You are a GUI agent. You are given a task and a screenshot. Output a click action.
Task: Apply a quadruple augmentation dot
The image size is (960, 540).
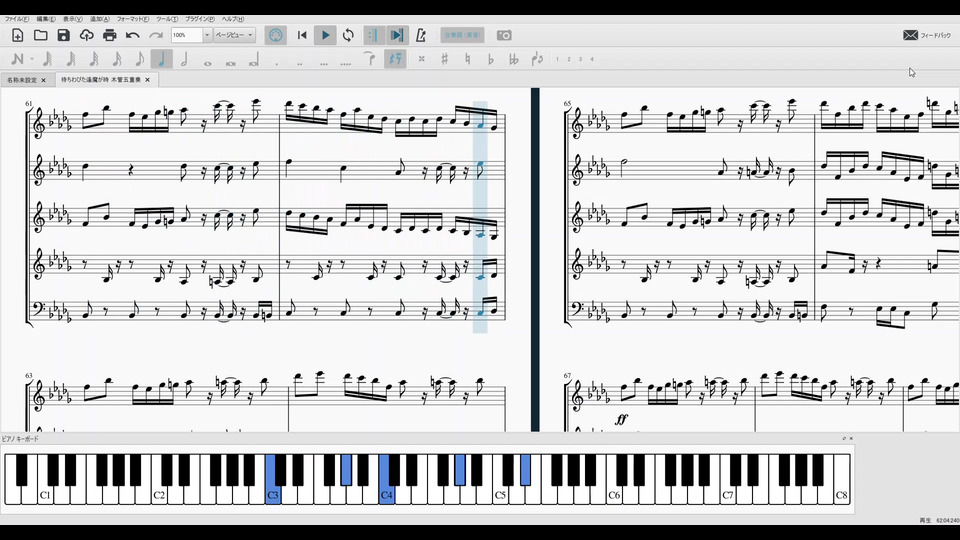click(346, 62)
